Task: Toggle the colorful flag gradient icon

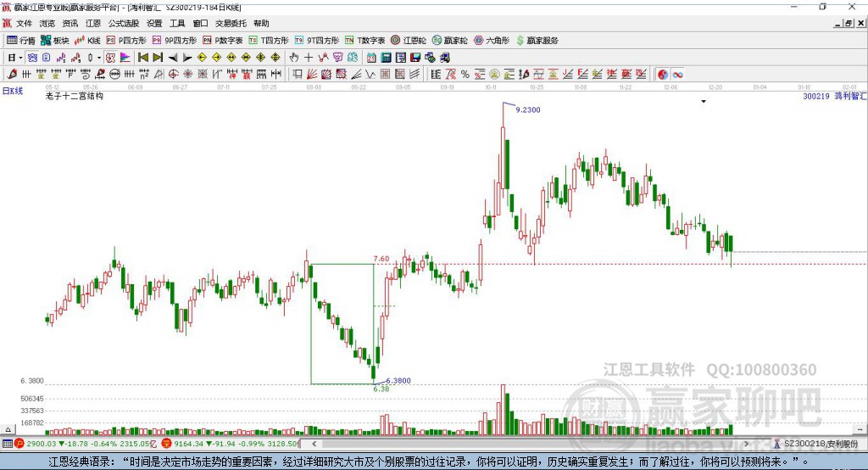Action: click(x=125, y=58)
